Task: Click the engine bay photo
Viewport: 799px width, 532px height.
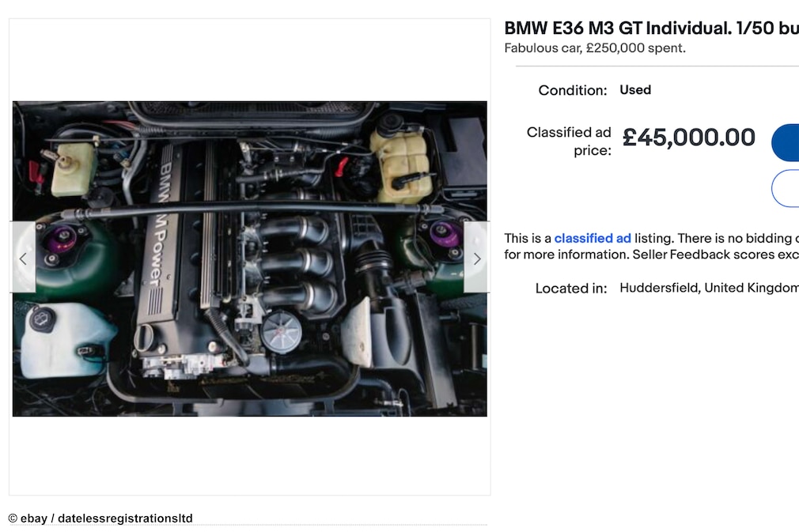Action: point(250,258)
